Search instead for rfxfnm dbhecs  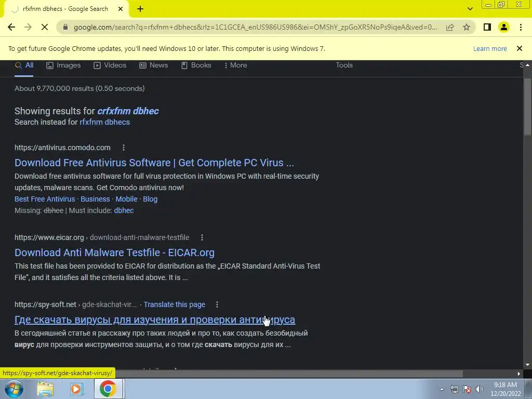pos(104,122)
